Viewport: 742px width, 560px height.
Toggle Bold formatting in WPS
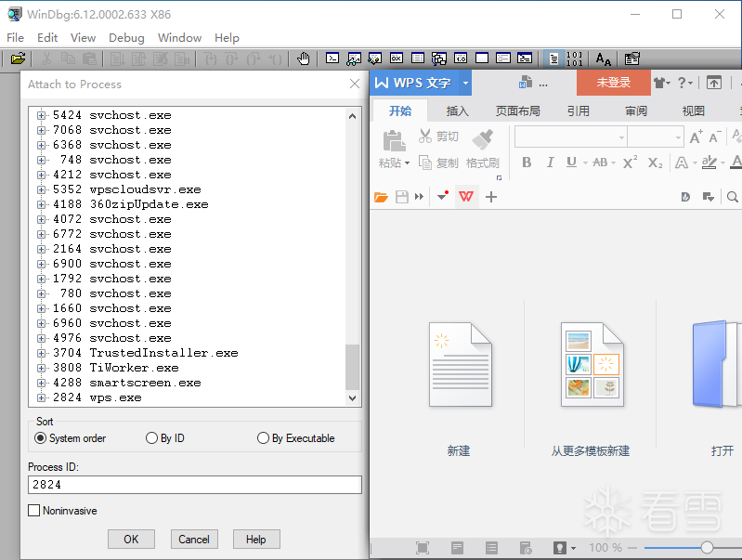click(527, 163)
